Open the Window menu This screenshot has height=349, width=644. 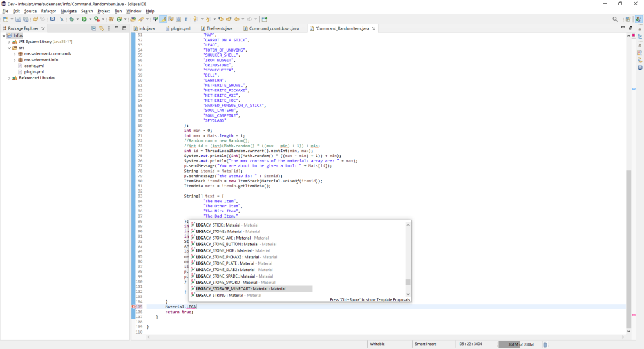pyautogui.click(x=133, y=11)
